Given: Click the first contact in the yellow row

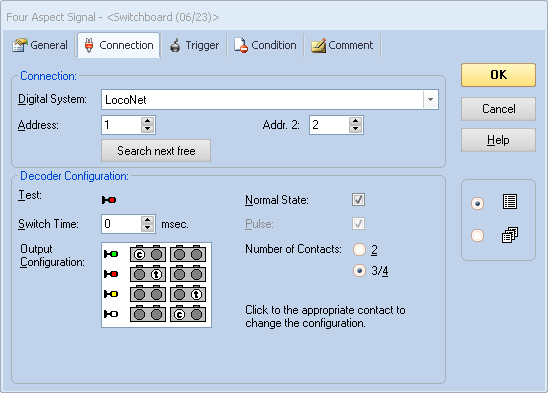Looking at the screenshot, I should point(139,295).
